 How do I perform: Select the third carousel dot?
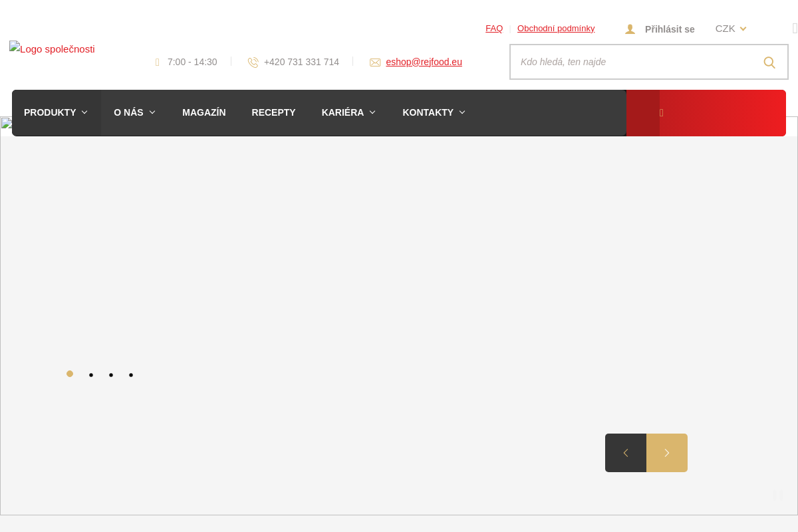point(111,375)
